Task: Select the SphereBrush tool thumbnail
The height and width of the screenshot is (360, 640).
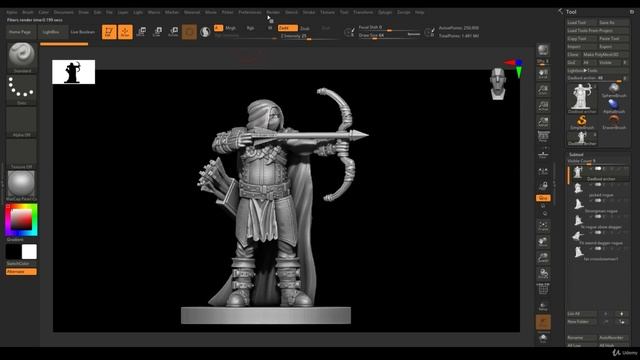Action: (x=614, y=91)
